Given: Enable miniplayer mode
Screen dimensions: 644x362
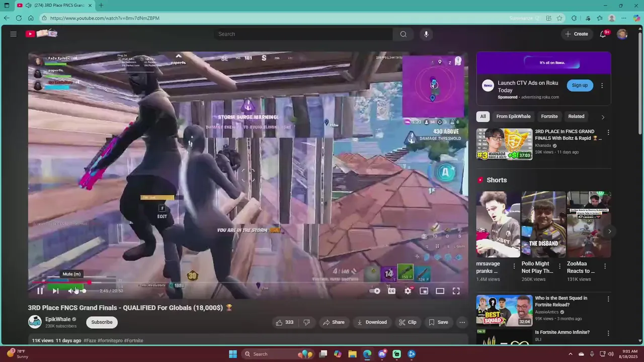Looking at the screenshot, I should tap(424, 291).
